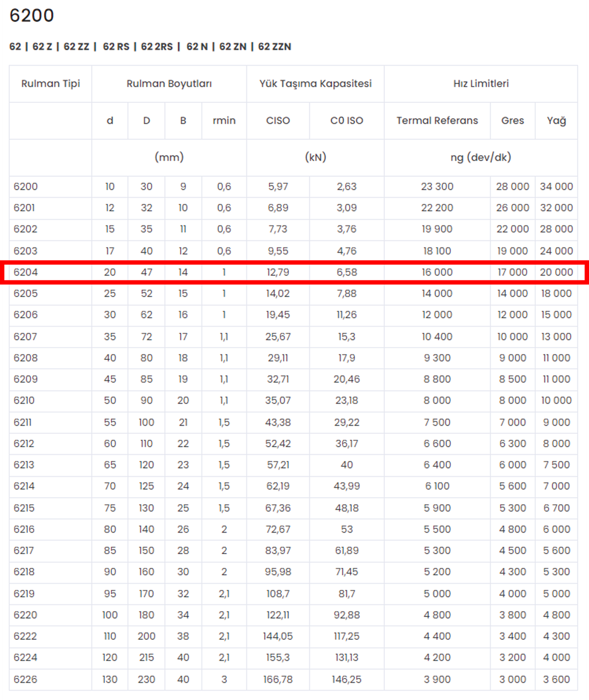Screen dimensions: 589x700
Task: Click the 62 ZZN variant label
Action: click(274, 47)
